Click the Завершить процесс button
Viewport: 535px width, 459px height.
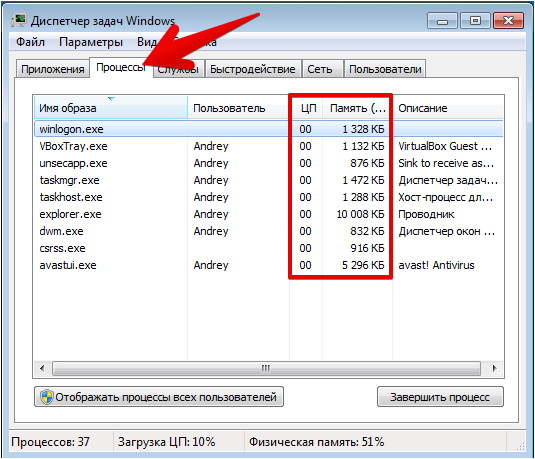[x=440, y=397]
